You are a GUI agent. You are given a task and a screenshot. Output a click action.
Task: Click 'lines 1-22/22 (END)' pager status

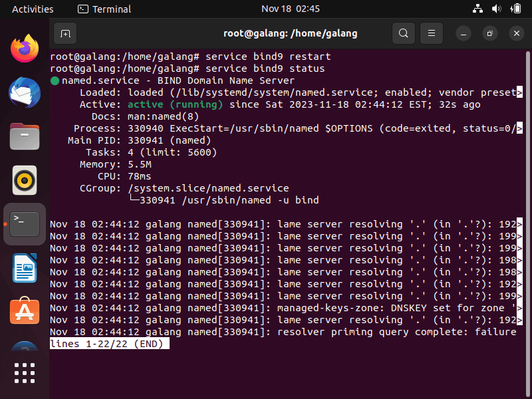(110, 344)
